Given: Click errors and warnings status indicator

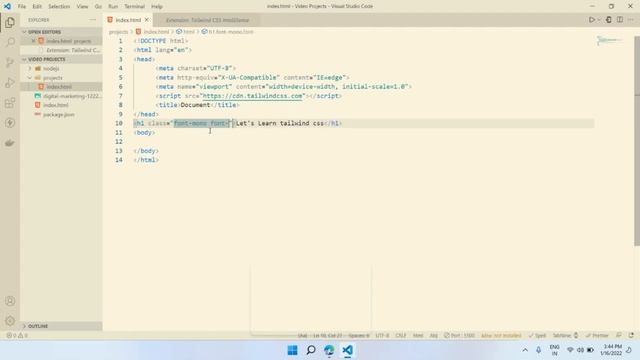Looking at the screenshot, I should [17, 335].
